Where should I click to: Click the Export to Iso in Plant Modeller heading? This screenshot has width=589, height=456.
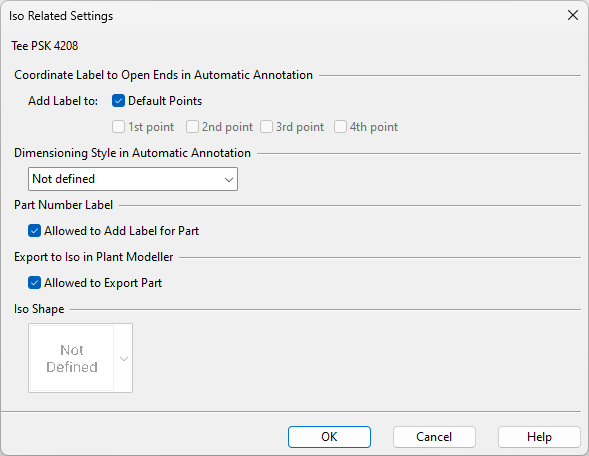94,257
